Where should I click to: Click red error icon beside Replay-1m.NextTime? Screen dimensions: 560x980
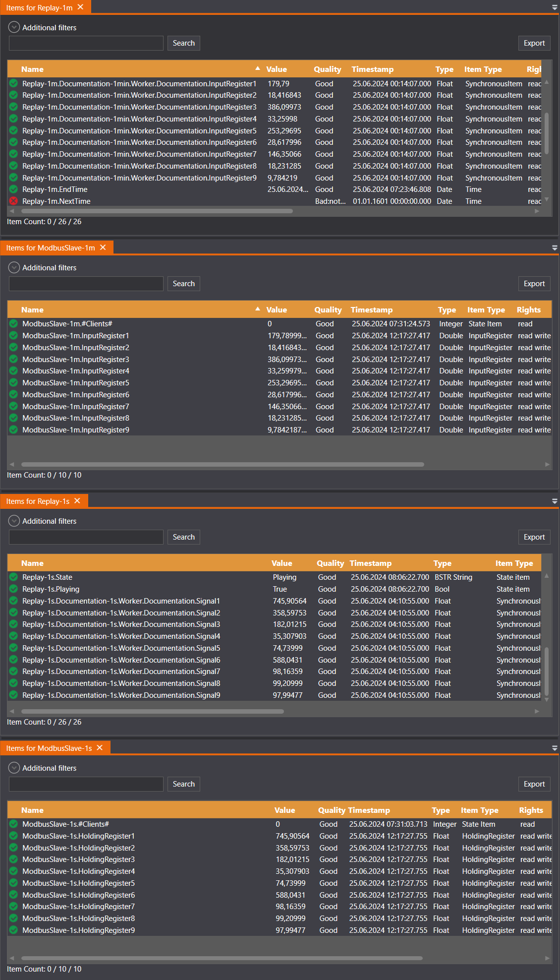tap(13, 201)
